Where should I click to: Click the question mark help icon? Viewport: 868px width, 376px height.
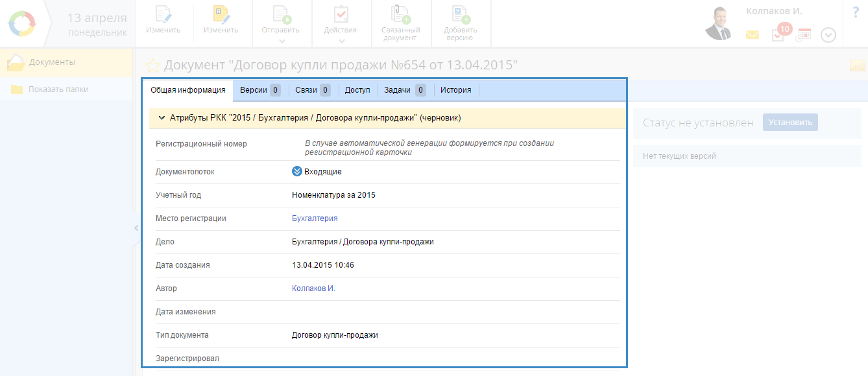[855, 12]
